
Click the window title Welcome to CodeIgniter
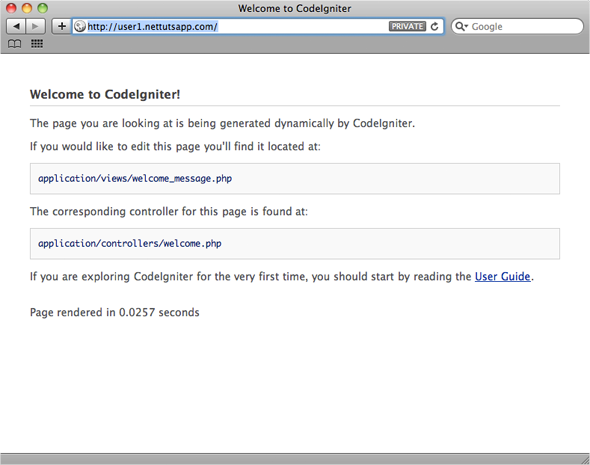click(x=295, y=8)
